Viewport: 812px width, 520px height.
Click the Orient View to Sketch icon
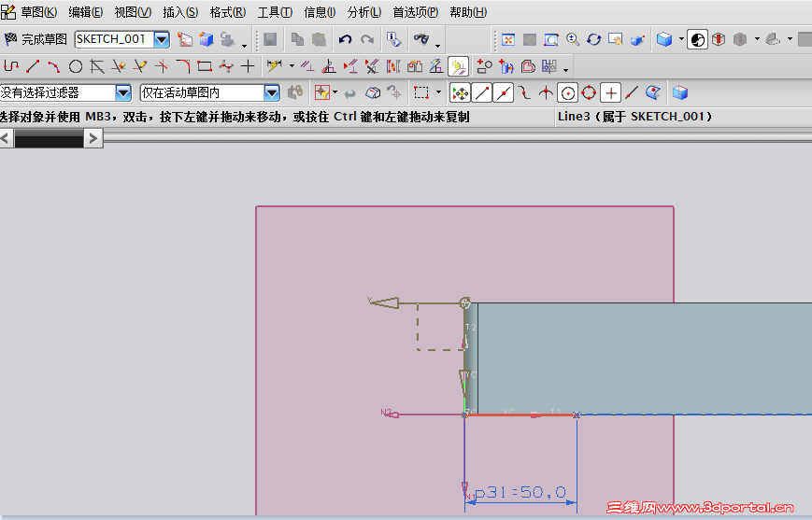tap(184, 39)
